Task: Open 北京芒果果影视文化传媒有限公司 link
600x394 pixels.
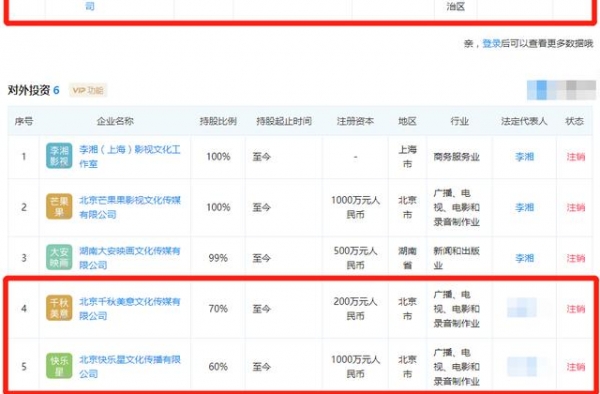Action: (129, 207)
